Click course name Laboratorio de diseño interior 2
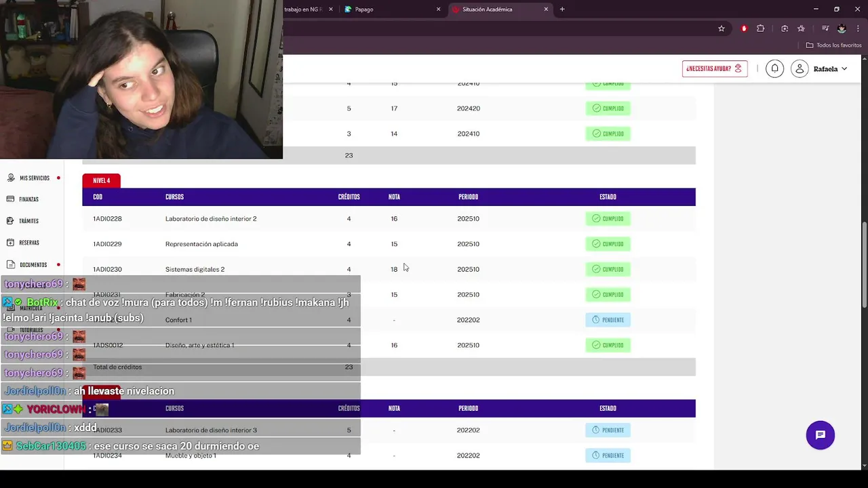 pyautogui.click(x=211, y=219)
